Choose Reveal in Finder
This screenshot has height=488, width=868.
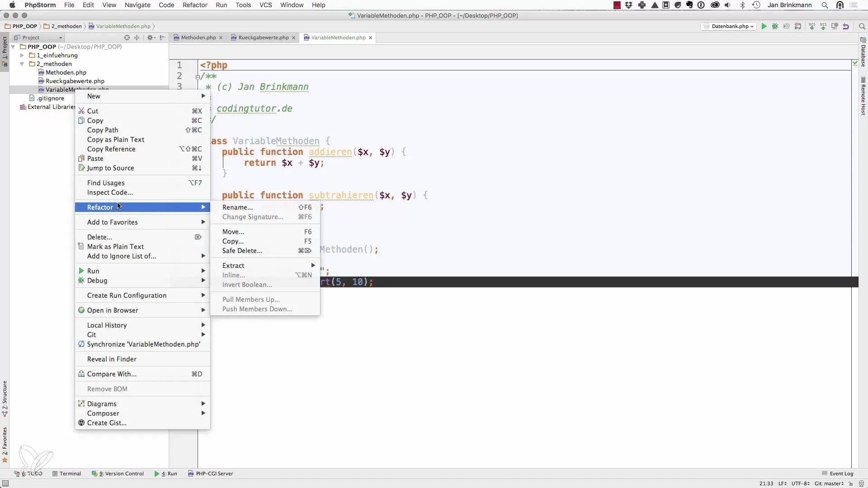pyautogui.click(x=142, y=359)
